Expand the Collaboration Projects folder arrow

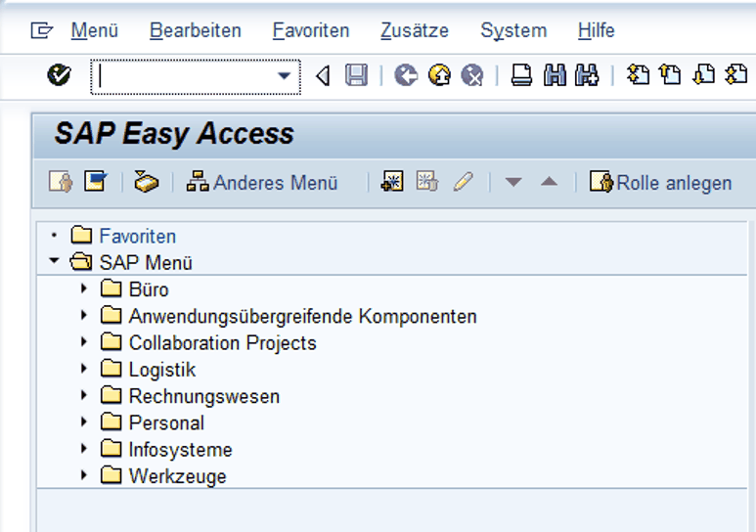(84, 341)
